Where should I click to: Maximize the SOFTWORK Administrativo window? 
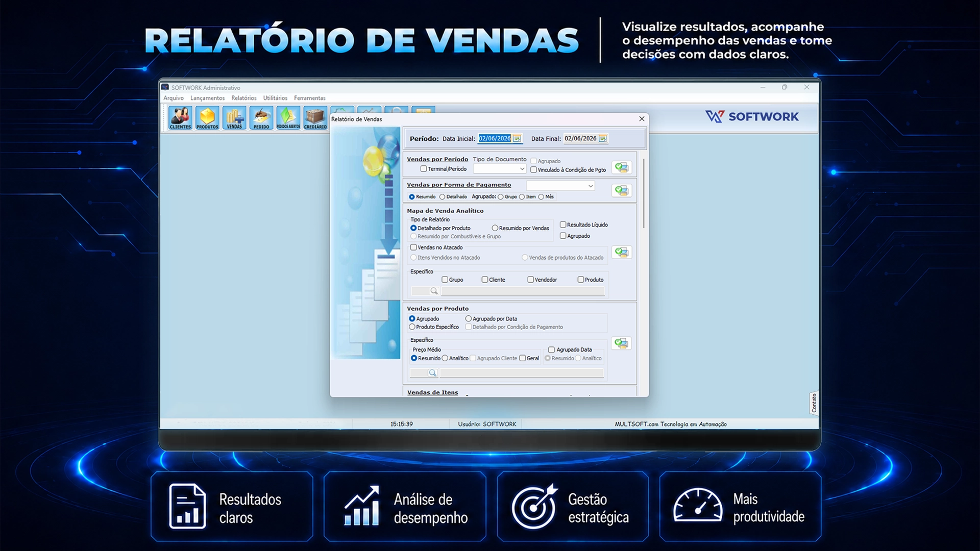(785, 87)
